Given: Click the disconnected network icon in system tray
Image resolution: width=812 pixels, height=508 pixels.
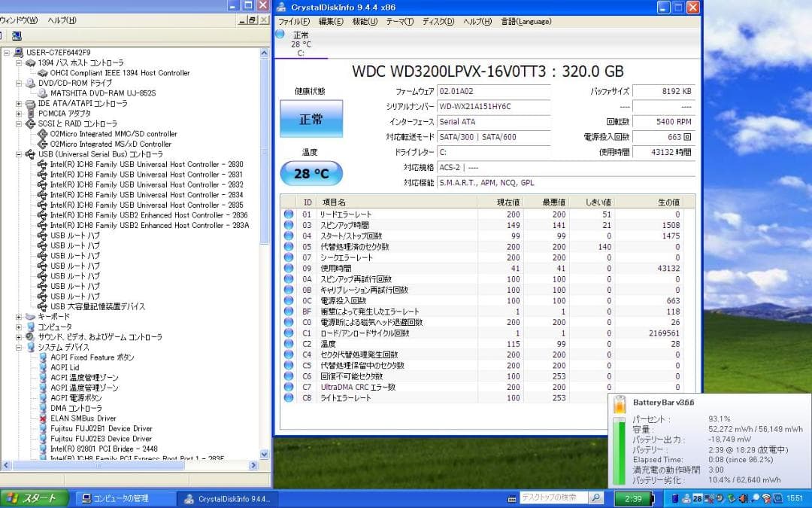Looking at the screenshot, I should tap(707, 498).
